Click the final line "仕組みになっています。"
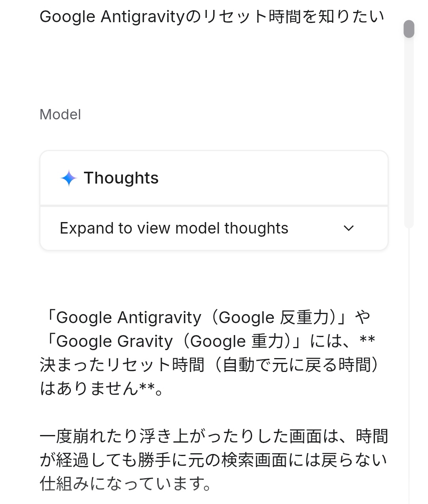 pyautogui.click(x=125, y=484)
